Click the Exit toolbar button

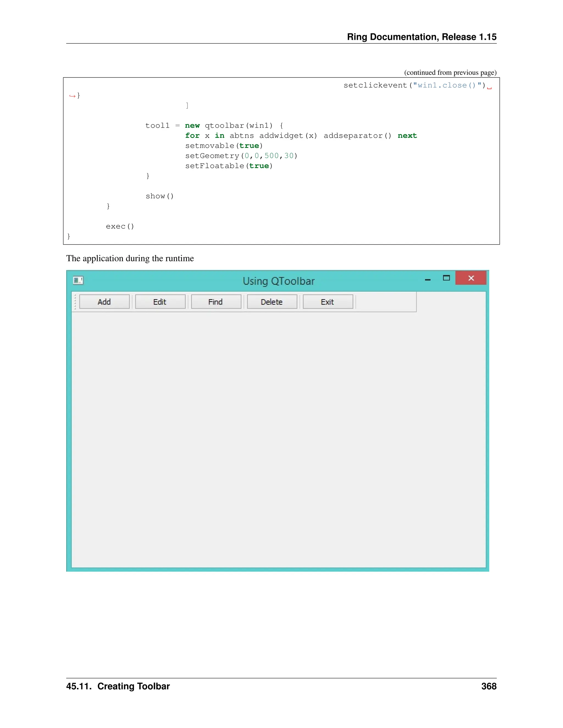(x=327, y=302)
